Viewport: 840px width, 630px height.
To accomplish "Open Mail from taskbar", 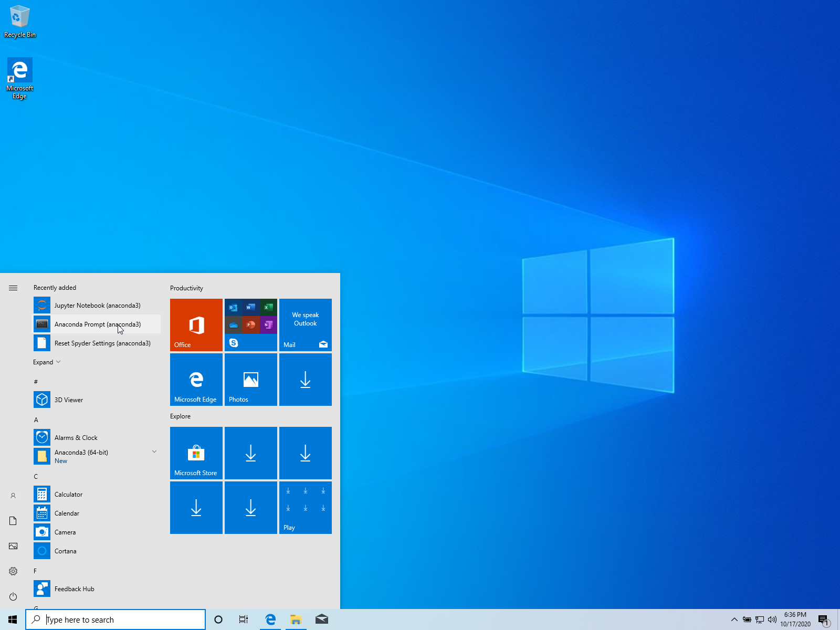I will [321, 619].
